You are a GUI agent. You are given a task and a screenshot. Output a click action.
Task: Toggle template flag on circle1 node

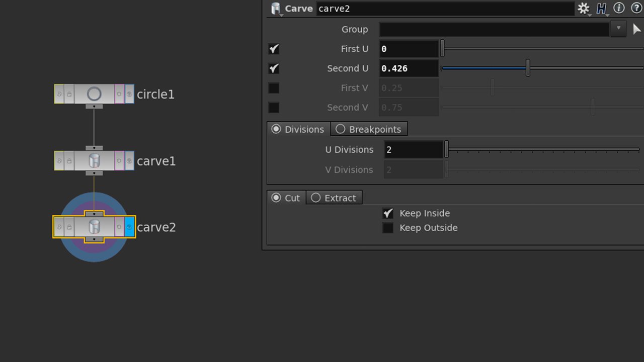(119, 94)
